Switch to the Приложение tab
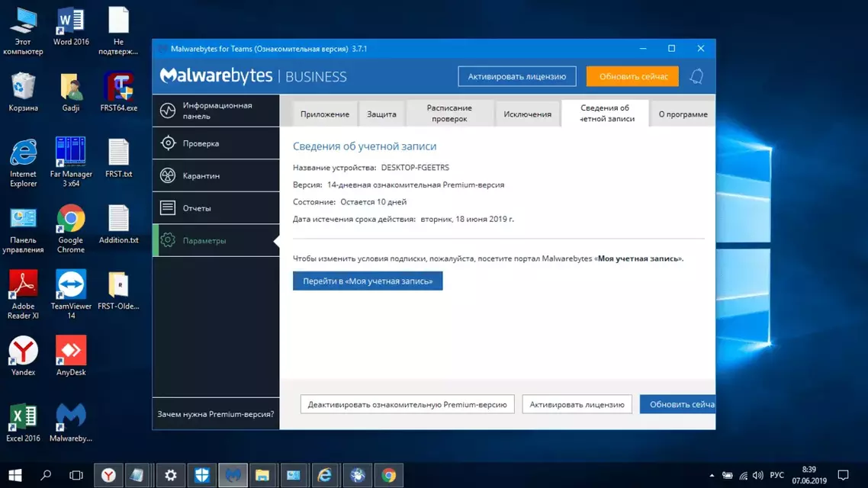868x488 pixels. click(324, 114)
